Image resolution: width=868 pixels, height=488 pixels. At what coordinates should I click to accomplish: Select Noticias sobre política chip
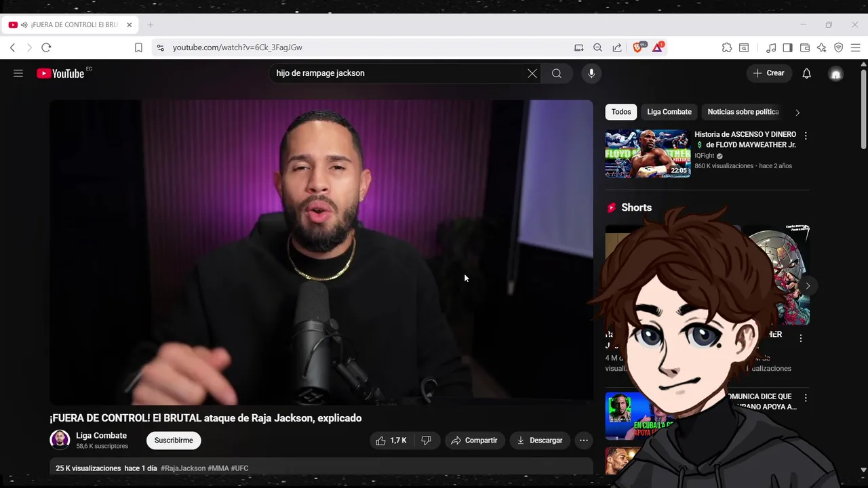(743, 112)
